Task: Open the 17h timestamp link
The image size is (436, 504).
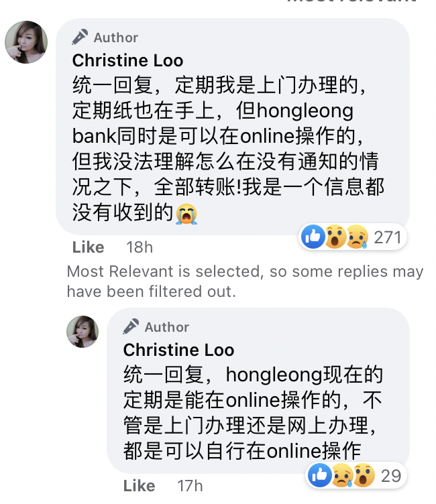Action: (190, 485)
